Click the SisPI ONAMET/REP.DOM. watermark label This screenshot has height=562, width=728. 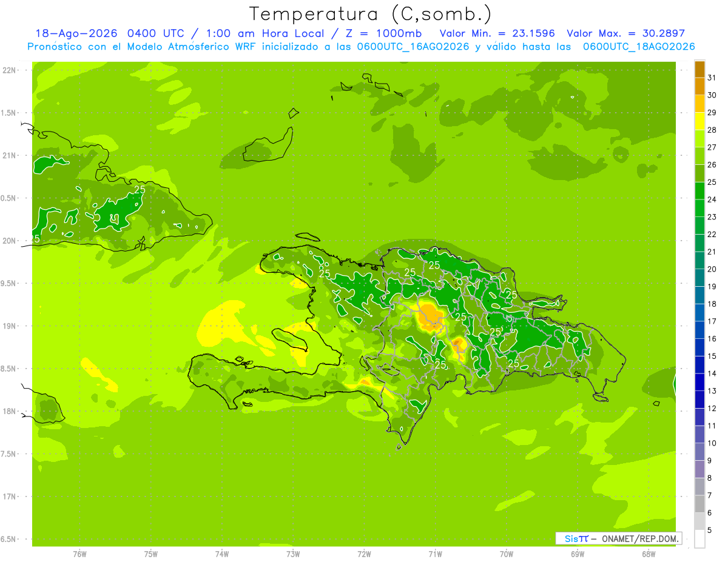click(619, 538)
